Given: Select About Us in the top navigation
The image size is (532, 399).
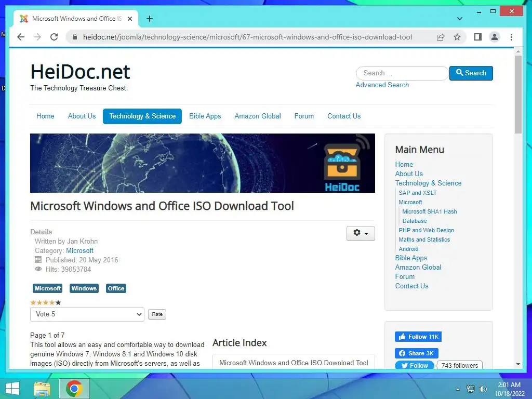Looking at the screenshot, I should coord(82,116).
